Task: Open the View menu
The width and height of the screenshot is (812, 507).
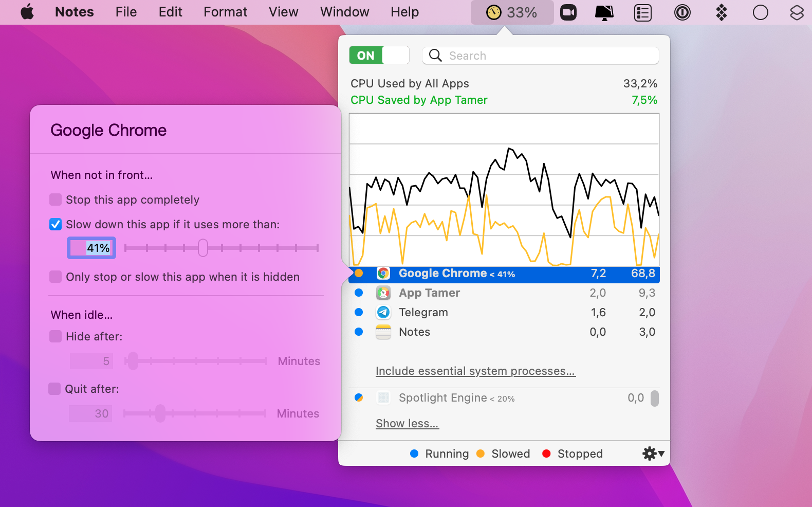Action: coord(284,12)
